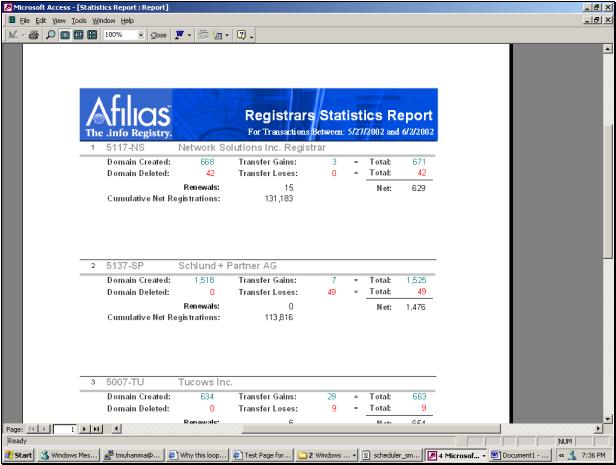
Task: Go to last page navigation button
Action: click(x=97, y=429)
